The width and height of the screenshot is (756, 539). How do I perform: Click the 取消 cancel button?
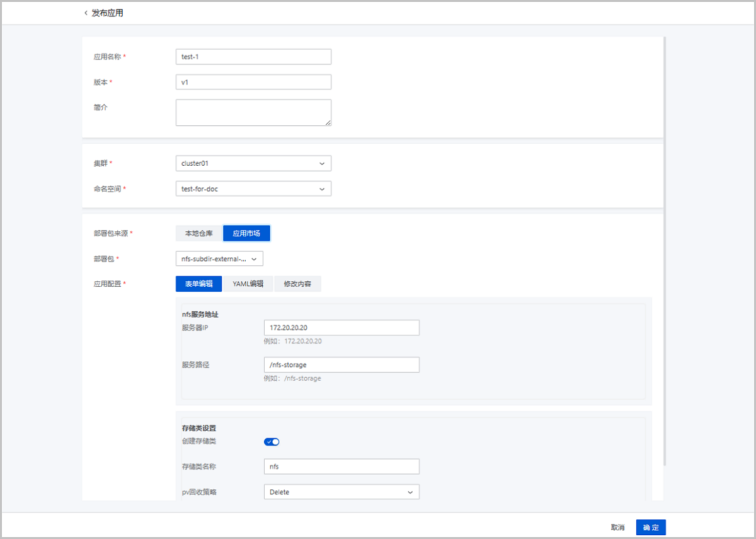click(x=617, y=528)
